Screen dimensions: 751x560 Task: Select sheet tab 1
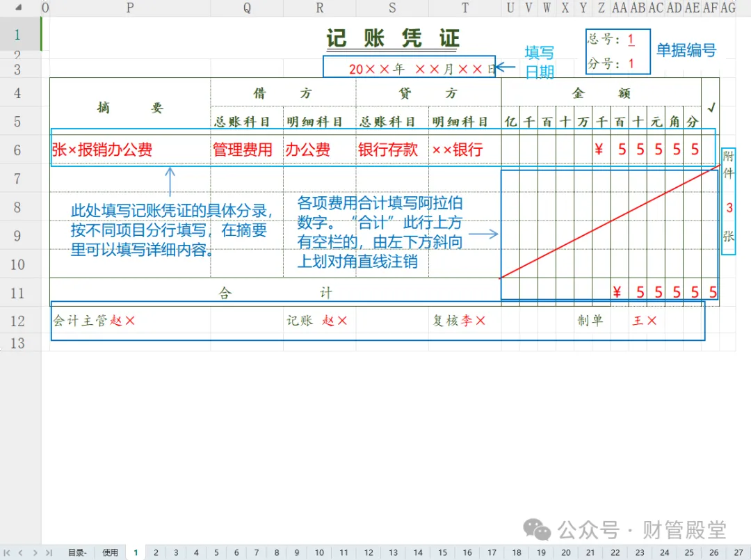pyautogui.click(x=136, y=552)
